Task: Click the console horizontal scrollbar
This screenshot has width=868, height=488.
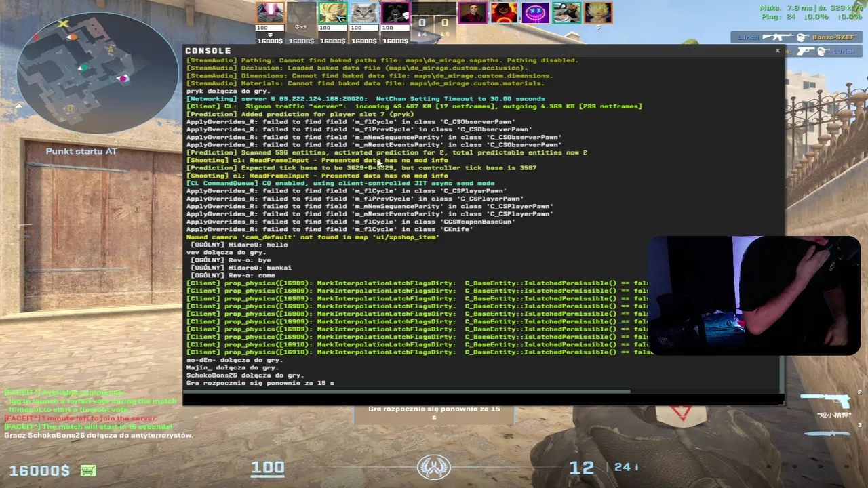Action: pyautogui.click(x=408, y=391)
